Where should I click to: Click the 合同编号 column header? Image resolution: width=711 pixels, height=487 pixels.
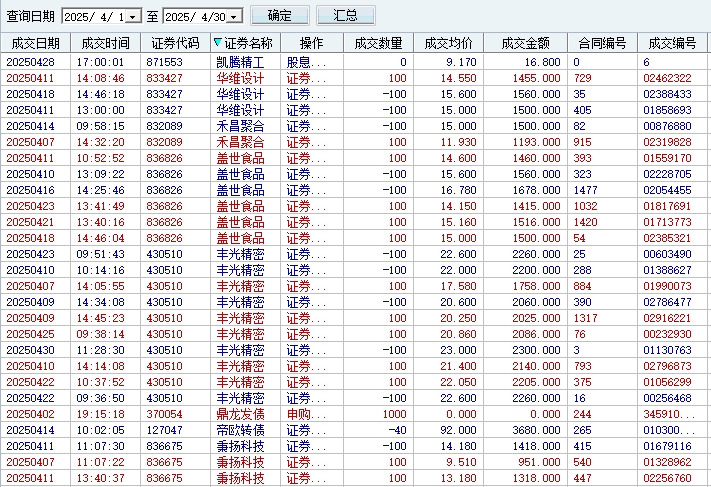[602, 43]
